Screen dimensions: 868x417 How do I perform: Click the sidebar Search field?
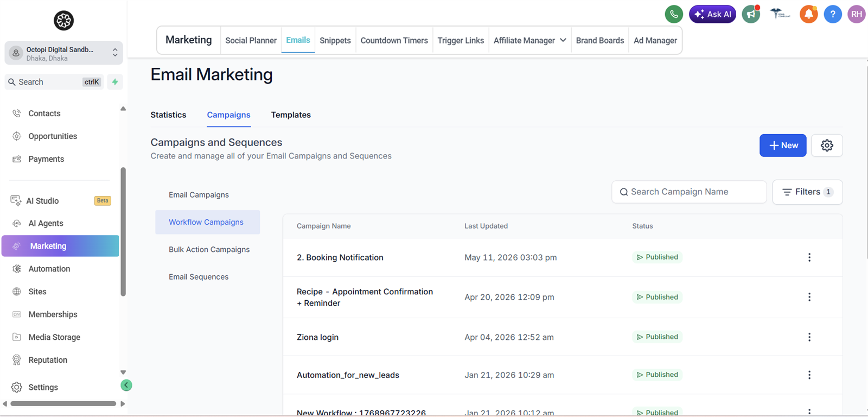click(x=54, y=82)
